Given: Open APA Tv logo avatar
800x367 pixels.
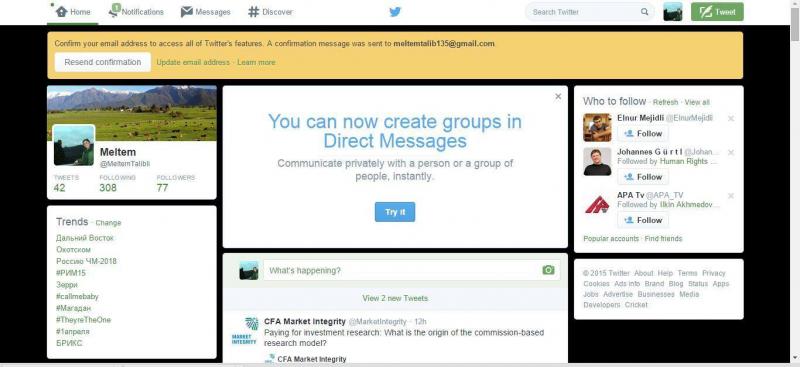Looking at the screenshot, I should click(597, 205).
